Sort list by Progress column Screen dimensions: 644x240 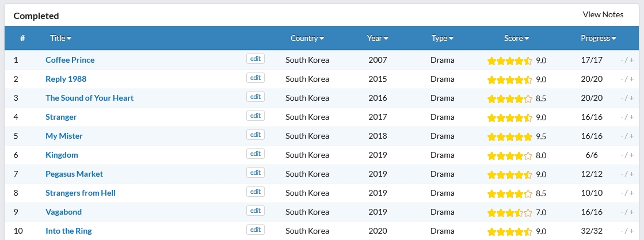[599, 38]
